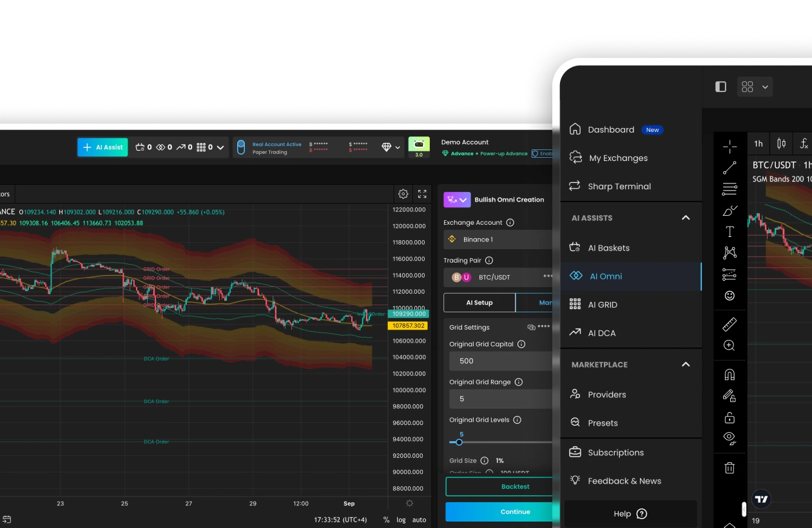
Task: Pick the text annotation tool
Action: point(730,232)
